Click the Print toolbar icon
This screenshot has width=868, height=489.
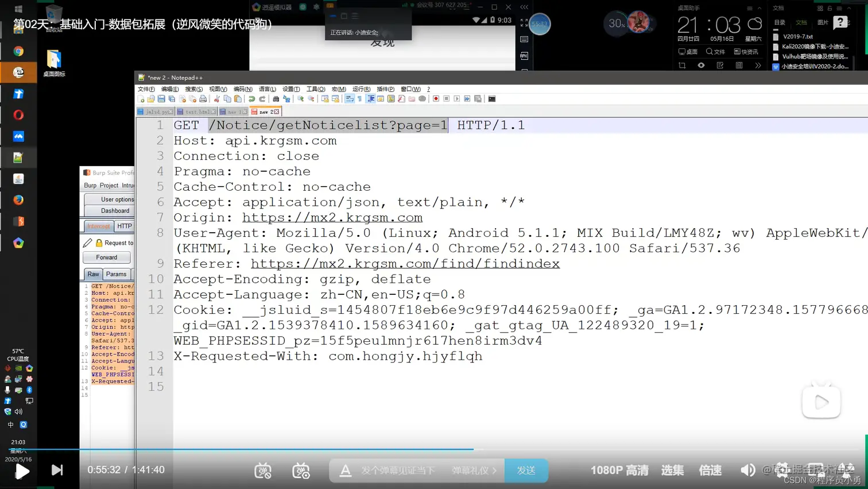203,99
